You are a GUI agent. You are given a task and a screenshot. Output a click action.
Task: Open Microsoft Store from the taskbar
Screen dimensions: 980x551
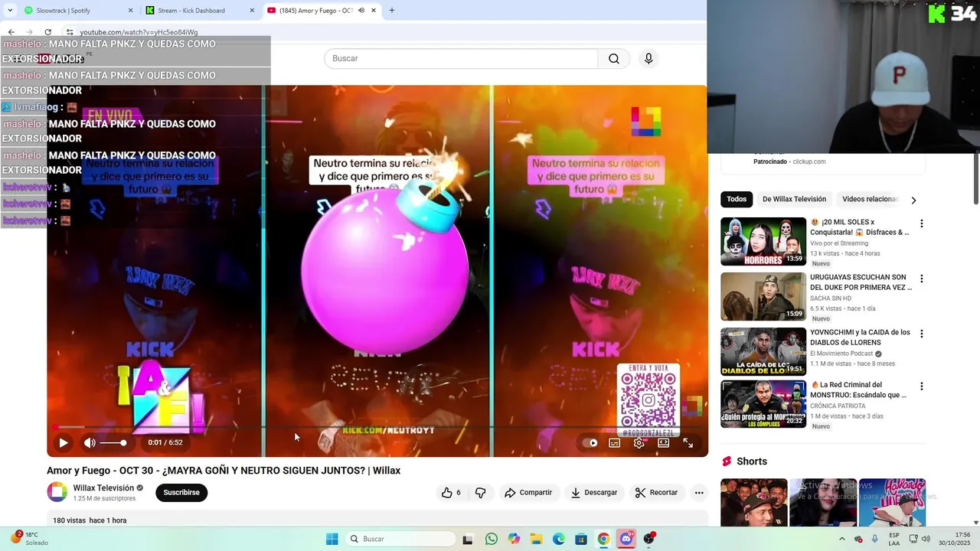pos(581,539)
